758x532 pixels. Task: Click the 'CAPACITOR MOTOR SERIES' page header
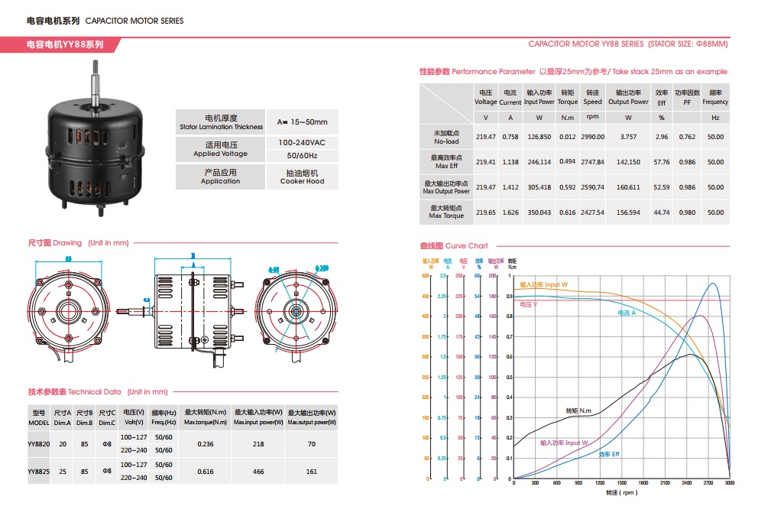point(134,21)
